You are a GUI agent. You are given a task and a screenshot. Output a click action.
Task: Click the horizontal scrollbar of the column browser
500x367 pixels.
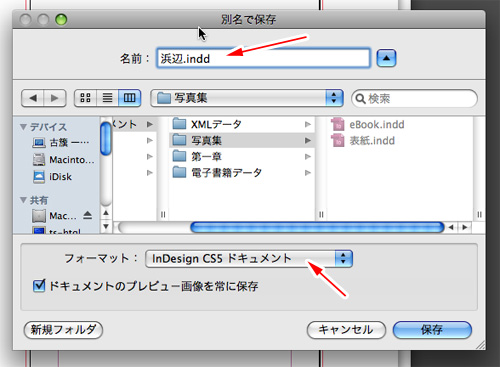click(317, 227)
